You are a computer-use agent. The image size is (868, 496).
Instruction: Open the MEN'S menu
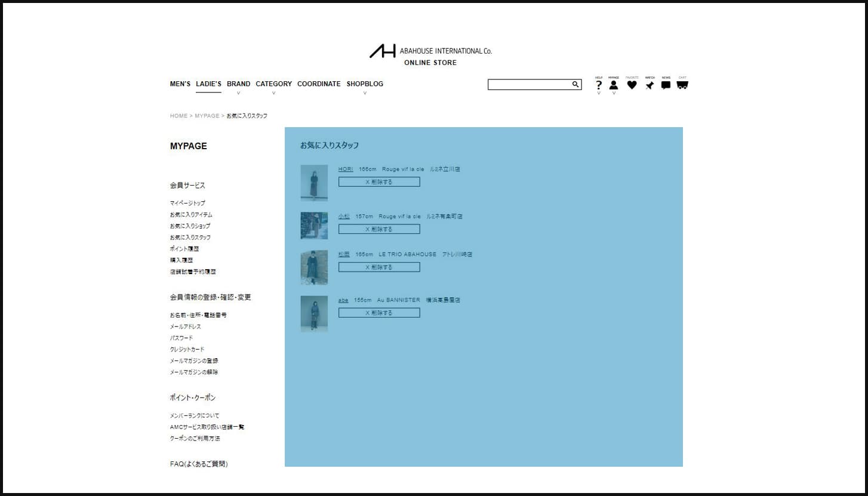coord(180,84)
